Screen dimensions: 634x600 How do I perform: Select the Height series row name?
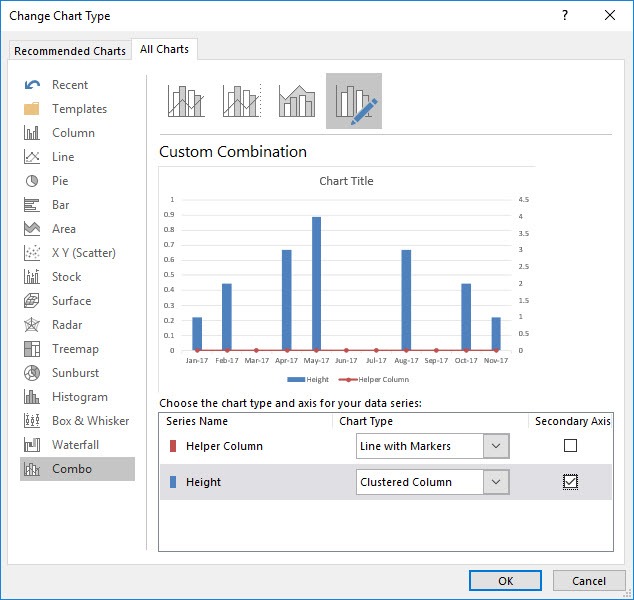coord(203,482)
